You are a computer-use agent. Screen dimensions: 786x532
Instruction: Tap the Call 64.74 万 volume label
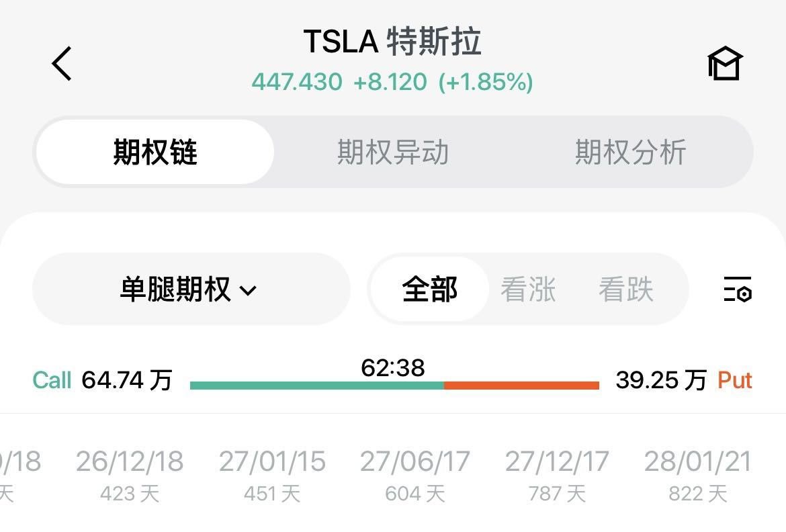[102, 381]
